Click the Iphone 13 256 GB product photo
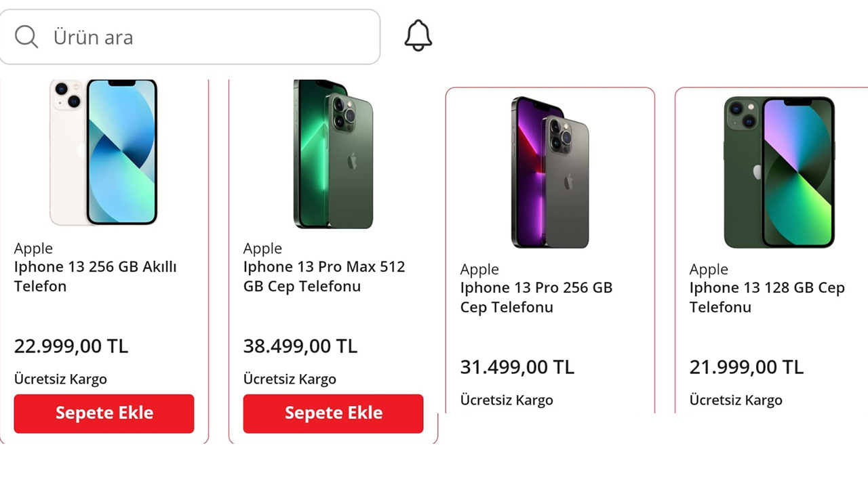Viewport: 868px width, 477px height. tap(104, 152)
